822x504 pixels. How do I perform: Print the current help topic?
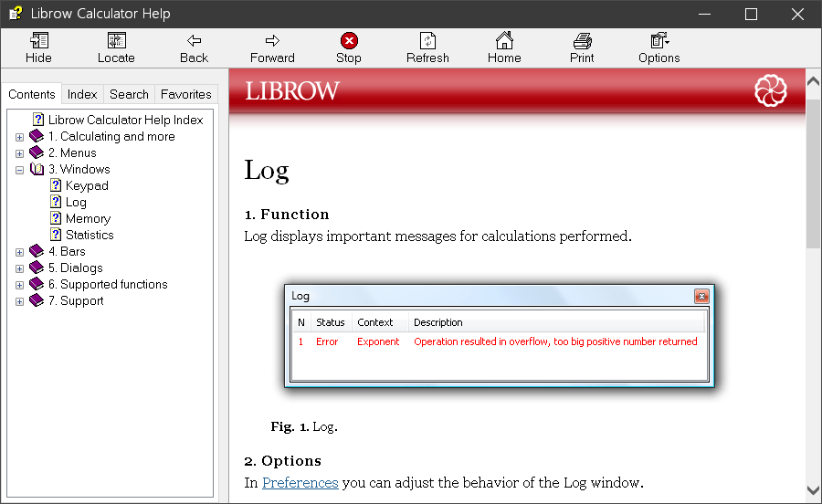[x=582, y=40]
